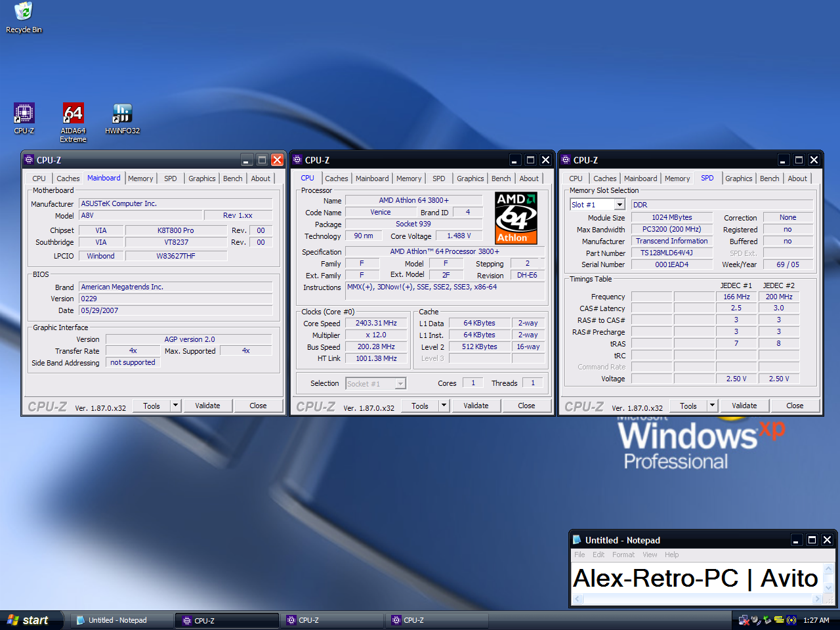Open the Tools dropdown arrow in SPD window
The width and height of the screenshot is (840, 630).
tap(712, 406)
